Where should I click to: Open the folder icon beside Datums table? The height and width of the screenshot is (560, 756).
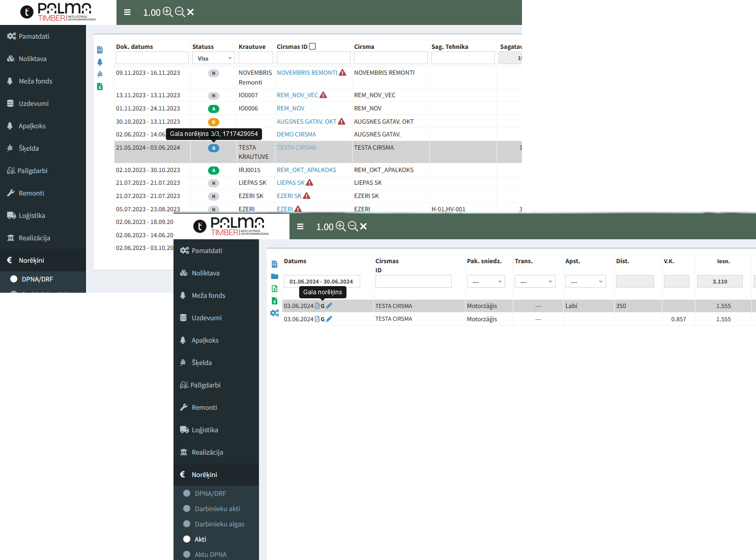coord(275,276)
